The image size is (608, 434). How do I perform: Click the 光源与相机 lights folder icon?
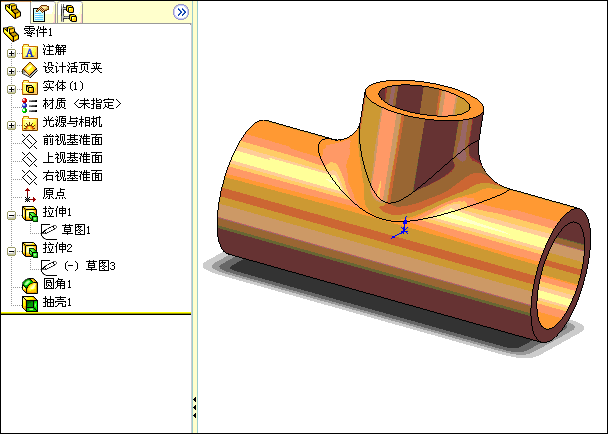point(29,123)
